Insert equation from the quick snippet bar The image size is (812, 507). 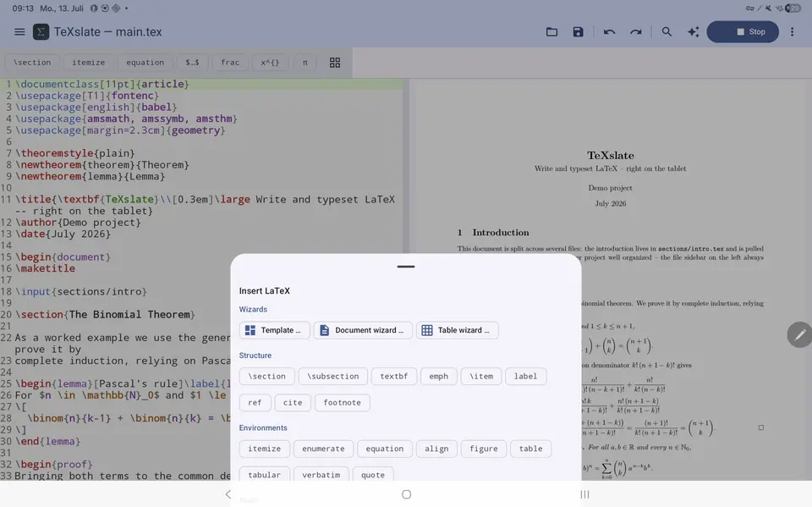[145, 62]
